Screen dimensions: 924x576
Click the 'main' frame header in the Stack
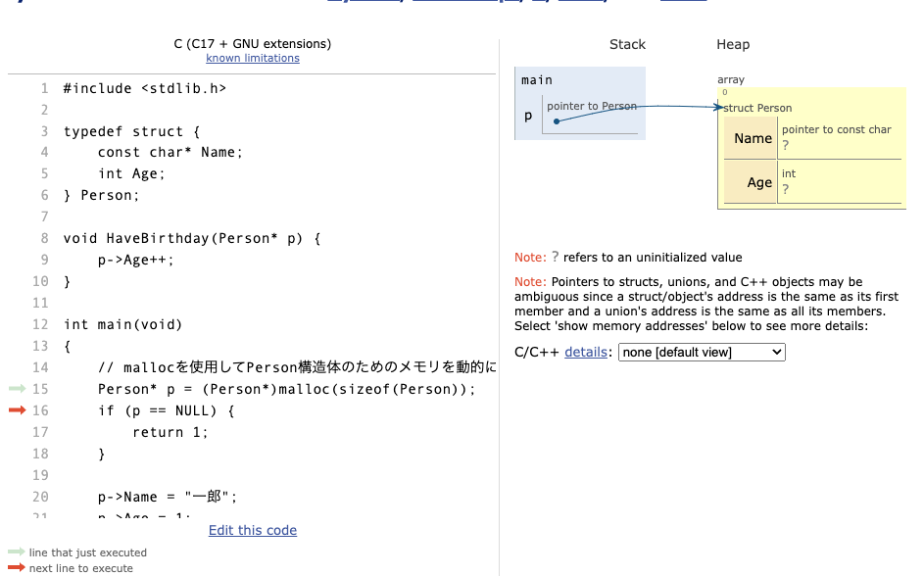[537, 79]
